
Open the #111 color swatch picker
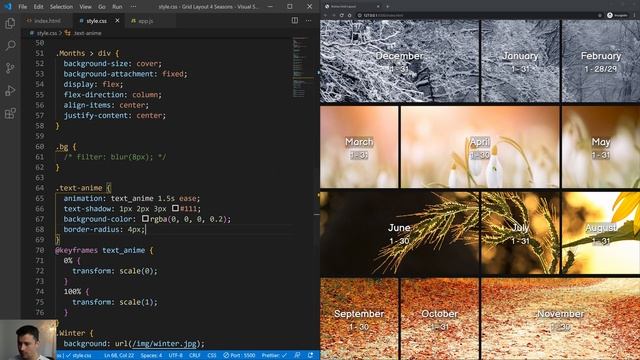[x=175, y=208]
